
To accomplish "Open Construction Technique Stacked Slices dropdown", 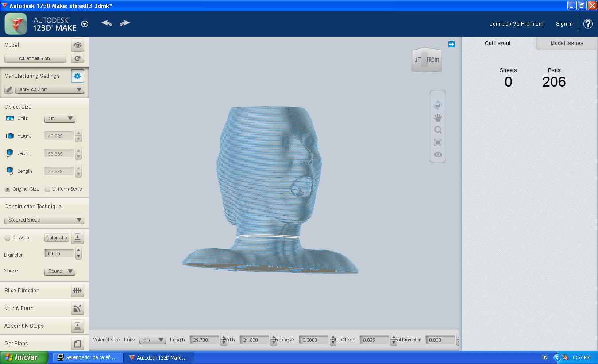I will (x=44, y=220).
